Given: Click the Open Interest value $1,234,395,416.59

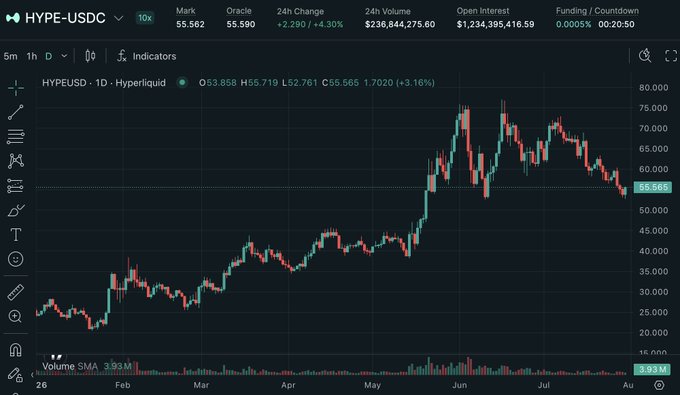Looking at the screenshot, I should [x=495, y=24].
